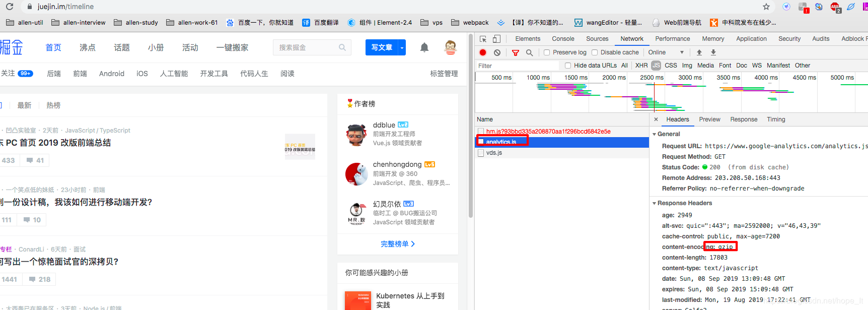The width and height of the screenshot is (868, 310).
Task: Open the blue leaf extension icon
Action: coord(851,7)
